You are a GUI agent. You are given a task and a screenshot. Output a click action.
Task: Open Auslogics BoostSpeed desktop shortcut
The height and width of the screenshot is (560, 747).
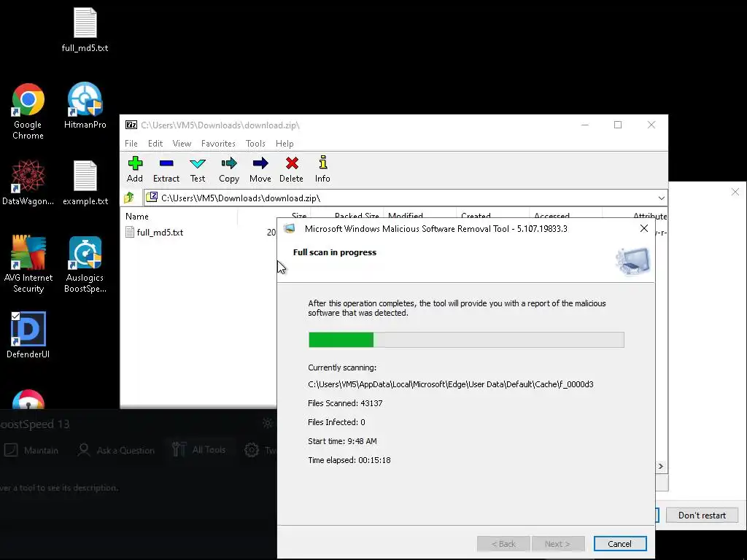pos(85,264)
